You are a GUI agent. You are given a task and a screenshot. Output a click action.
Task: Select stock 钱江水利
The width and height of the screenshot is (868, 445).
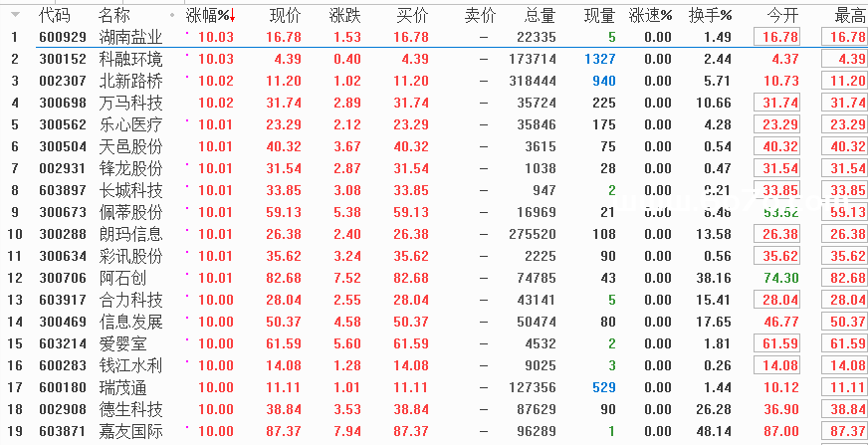[x=130, y=365]
